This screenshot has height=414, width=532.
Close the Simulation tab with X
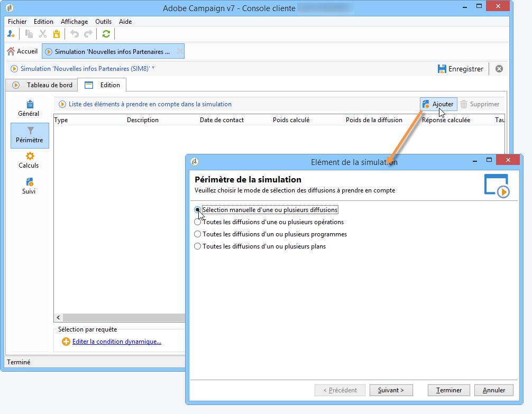tap(180, 51)
